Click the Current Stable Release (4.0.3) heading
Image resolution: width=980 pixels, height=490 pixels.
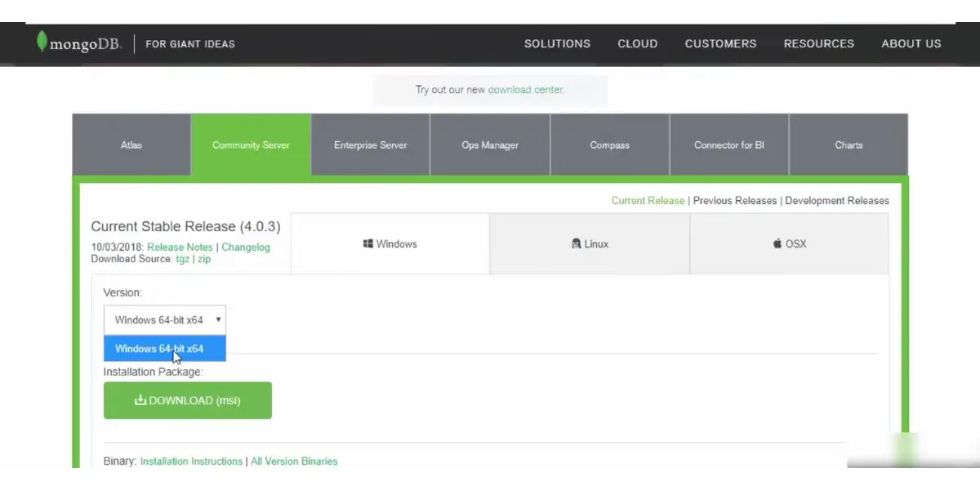point(185,226)
